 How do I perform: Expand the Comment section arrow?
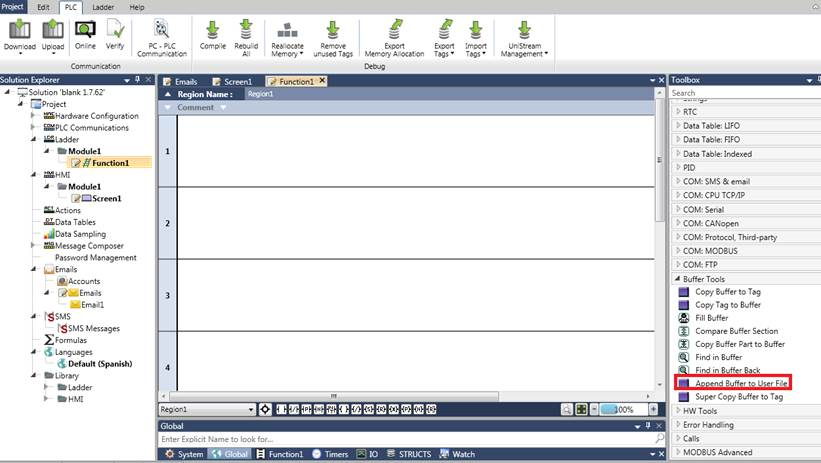tap(168, 107)
